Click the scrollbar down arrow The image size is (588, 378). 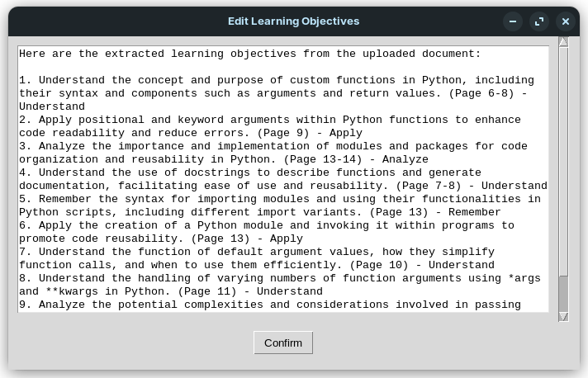tap(563, 317)
